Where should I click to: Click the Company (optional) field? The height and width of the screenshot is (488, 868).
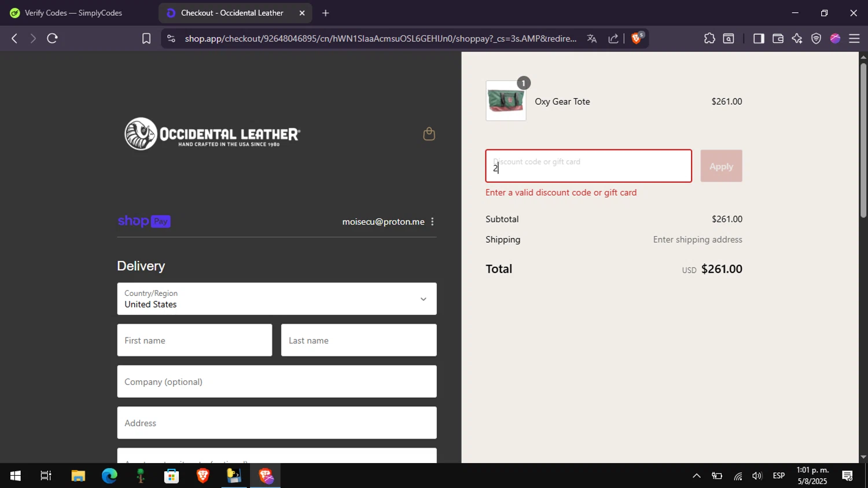tap(277, 381)
